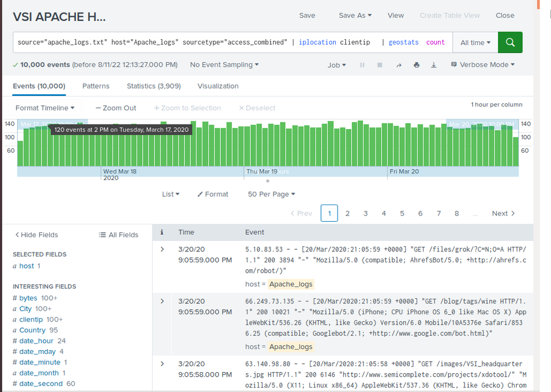Expand the first event row at 9:05:59 PM
Screen dimensions: 551x392
pos(162,250)
